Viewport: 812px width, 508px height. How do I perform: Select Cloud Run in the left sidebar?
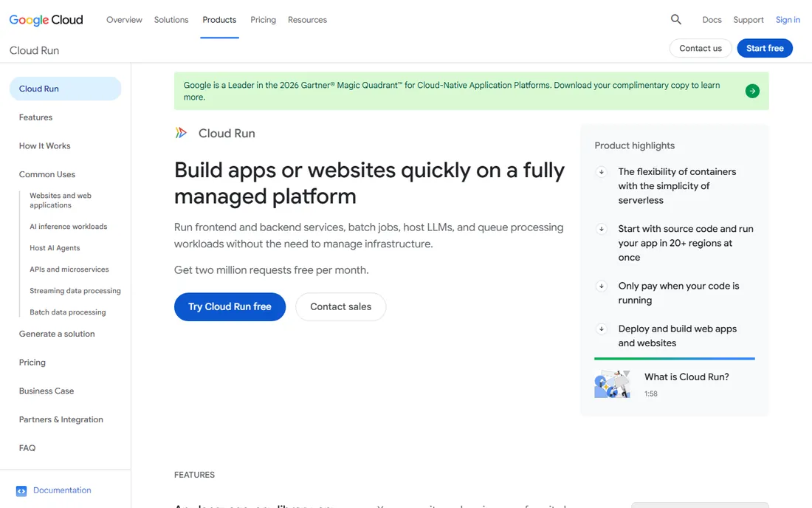coord(65,89)
